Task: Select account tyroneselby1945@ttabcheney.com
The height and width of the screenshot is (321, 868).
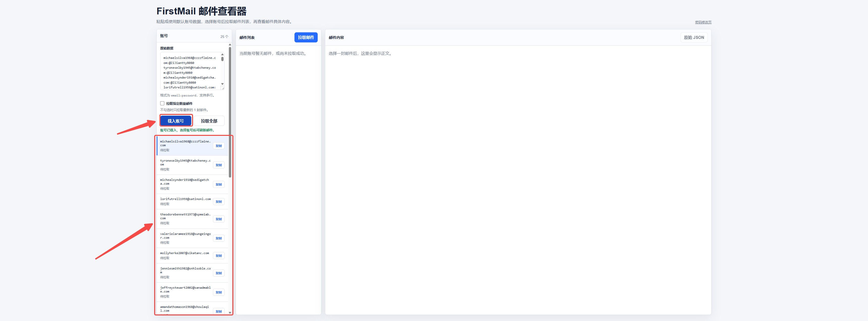Action: click(x=193, y=165)
